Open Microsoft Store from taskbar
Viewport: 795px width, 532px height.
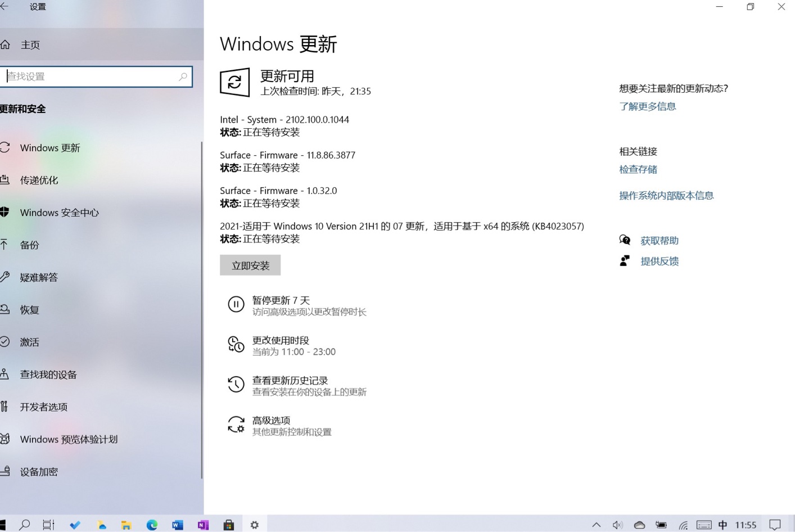click(x=228, y=525)
